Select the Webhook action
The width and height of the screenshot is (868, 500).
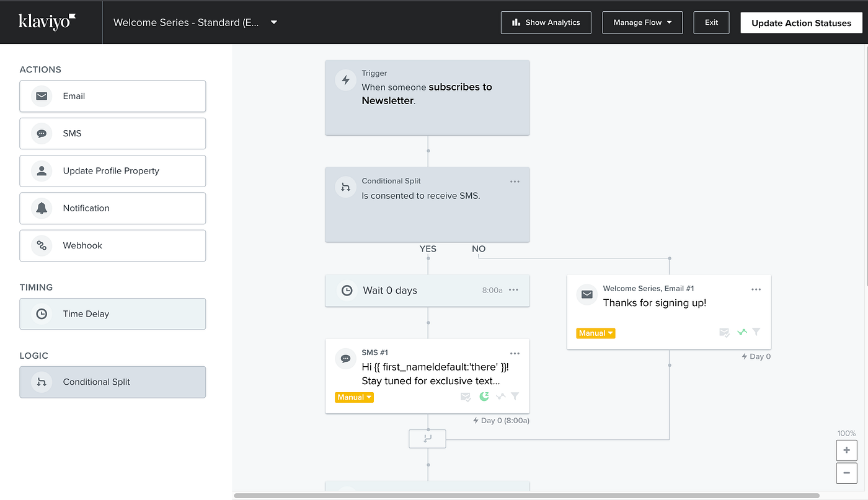pos(112,245)
